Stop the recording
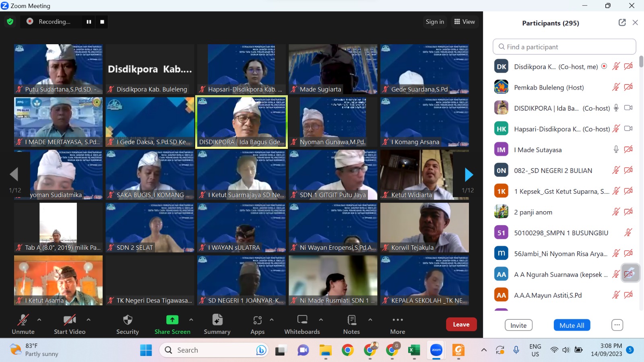 click(x=102, y=22)
